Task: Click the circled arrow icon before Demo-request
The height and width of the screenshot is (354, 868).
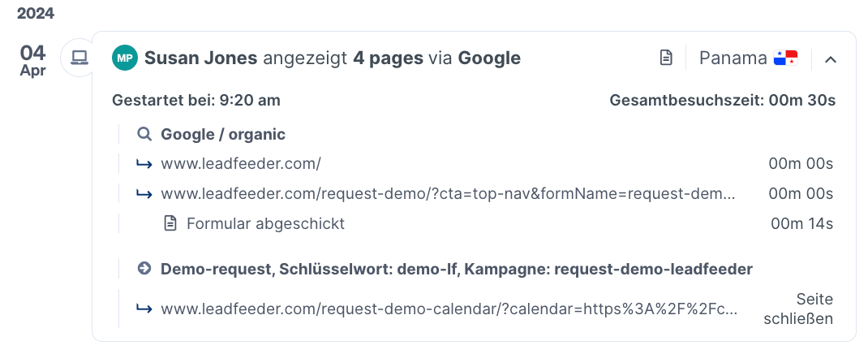Action: [144, 270]
